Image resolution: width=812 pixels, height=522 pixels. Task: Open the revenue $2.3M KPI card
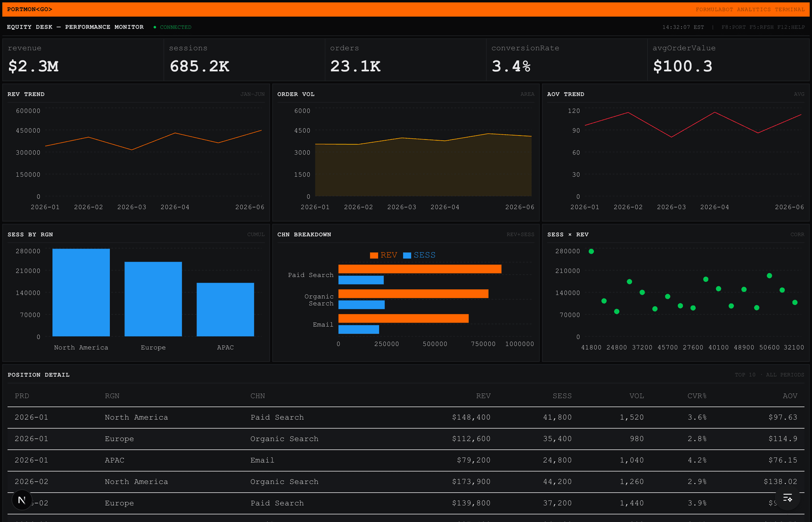point(83,59)
